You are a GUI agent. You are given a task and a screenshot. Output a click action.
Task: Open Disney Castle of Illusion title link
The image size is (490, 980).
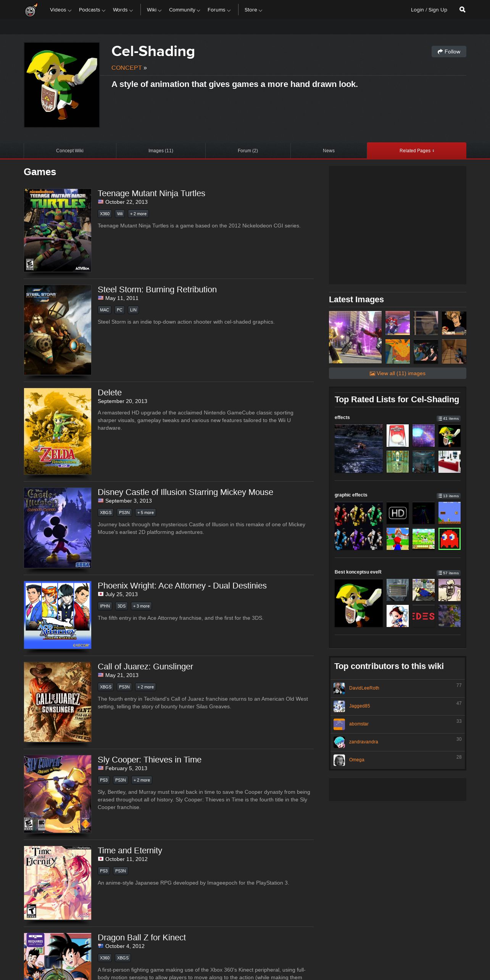185,492
